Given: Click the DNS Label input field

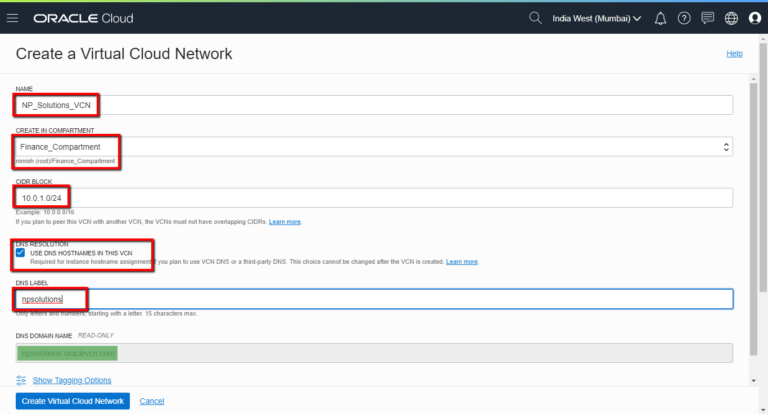Looking at the screenshot, I should click(x=374, y=299).
